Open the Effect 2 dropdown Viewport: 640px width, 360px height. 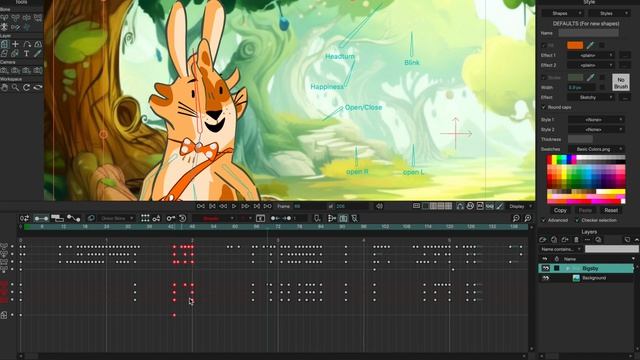(x=591, y=65)
